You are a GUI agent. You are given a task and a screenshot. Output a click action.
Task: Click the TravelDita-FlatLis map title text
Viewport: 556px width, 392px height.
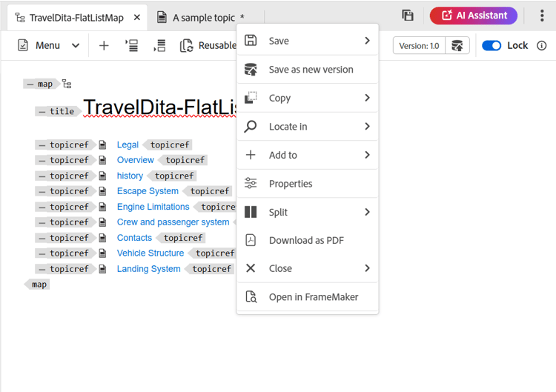pos(159,107)
